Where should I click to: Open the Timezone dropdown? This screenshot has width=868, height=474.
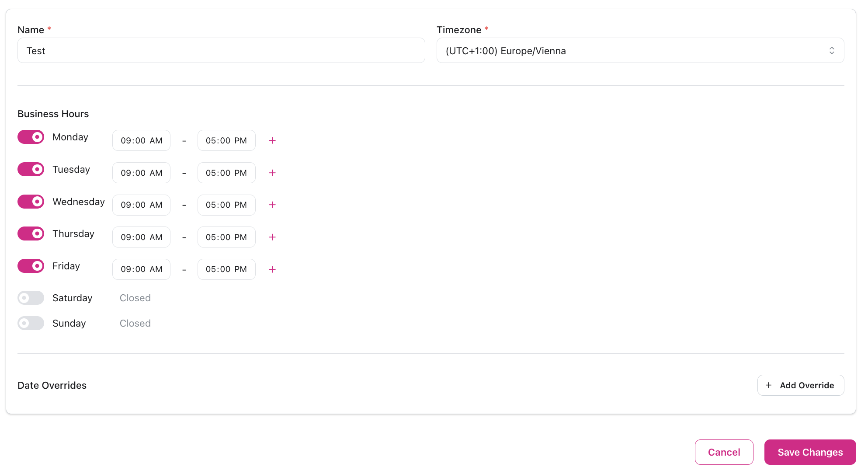click(641, 50)
